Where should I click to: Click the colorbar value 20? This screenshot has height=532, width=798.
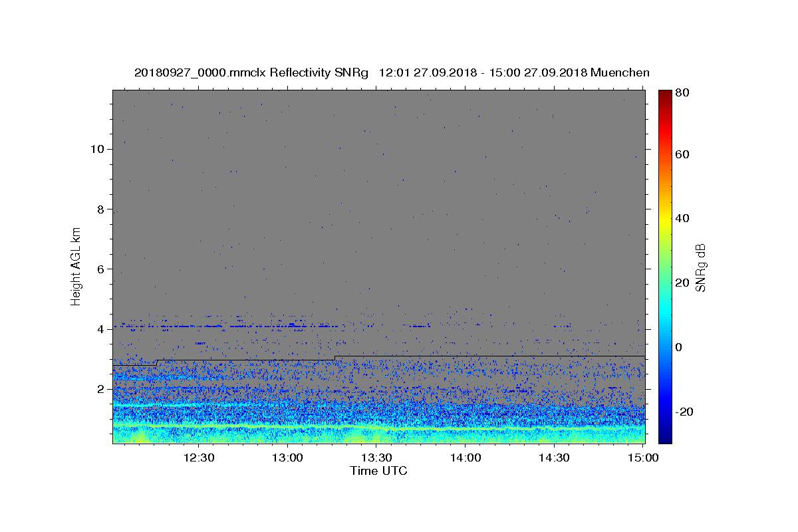(x=684, y=283)
